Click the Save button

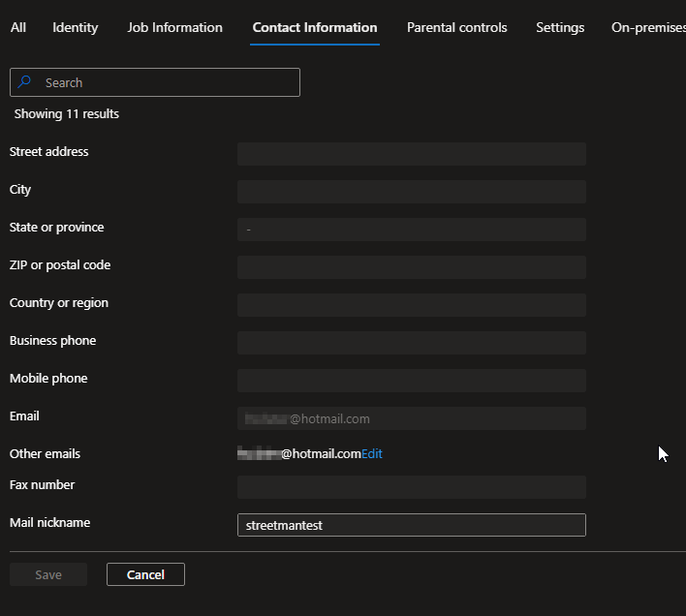(x=48, y=574)
